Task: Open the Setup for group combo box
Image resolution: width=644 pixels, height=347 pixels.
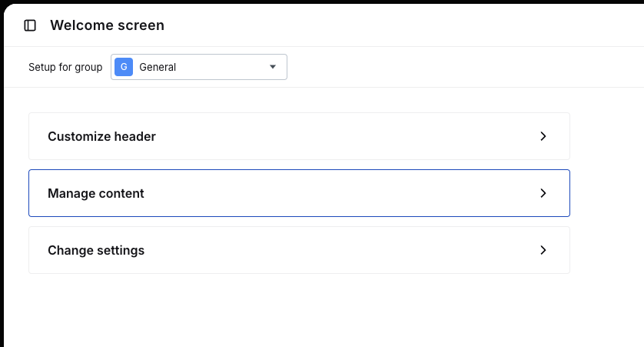Action: [199, 67]
